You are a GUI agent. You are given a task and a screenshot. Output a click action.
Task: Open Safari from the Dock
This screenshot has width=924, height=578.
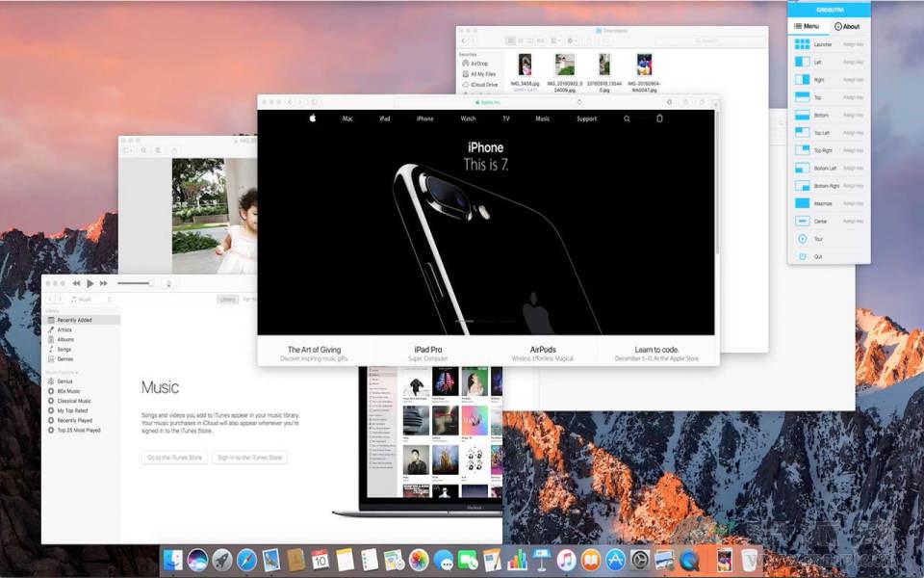click(247, 560)
